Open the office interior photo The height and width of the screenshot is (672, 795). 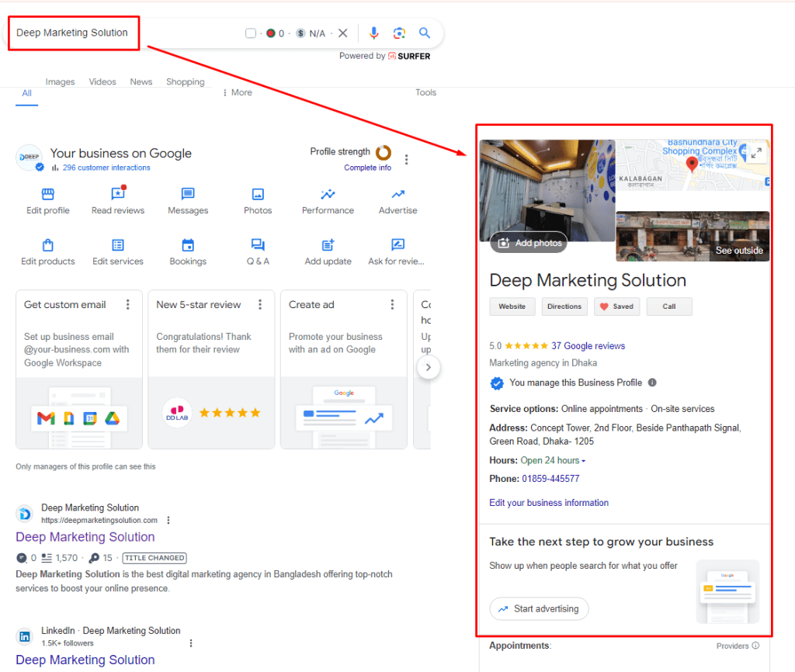click(x=547, y=191)
